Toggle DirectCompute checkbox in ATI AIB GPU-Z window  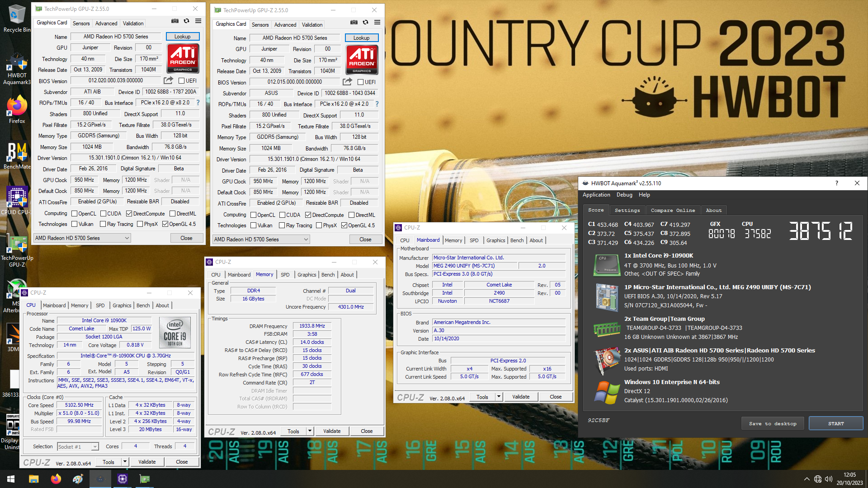click(129, 213)
